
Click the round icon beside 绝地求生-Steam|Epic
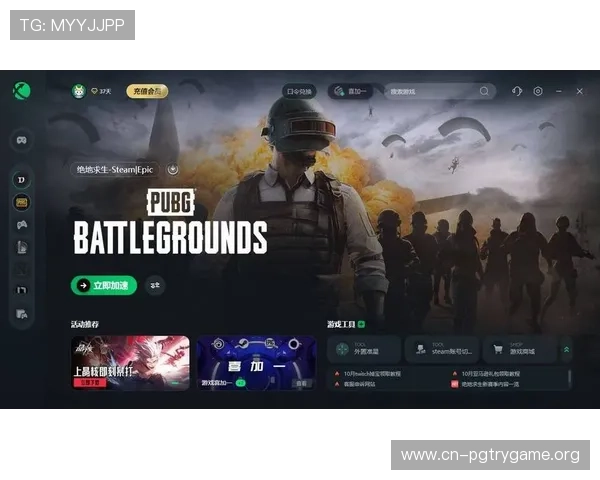click(x=173, y=169)
